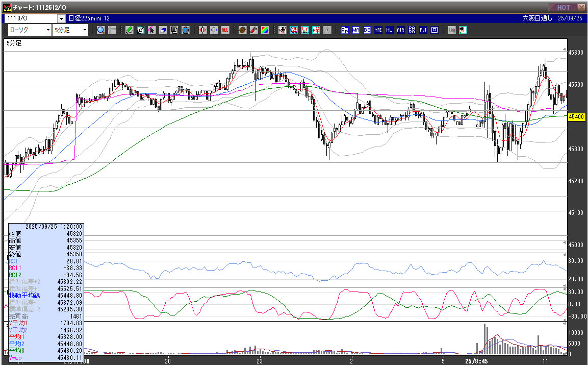The height and width of the screenshot is (365, 588).
Task: Click the blue trash can delete icon
Action: (x=186, y=30)
